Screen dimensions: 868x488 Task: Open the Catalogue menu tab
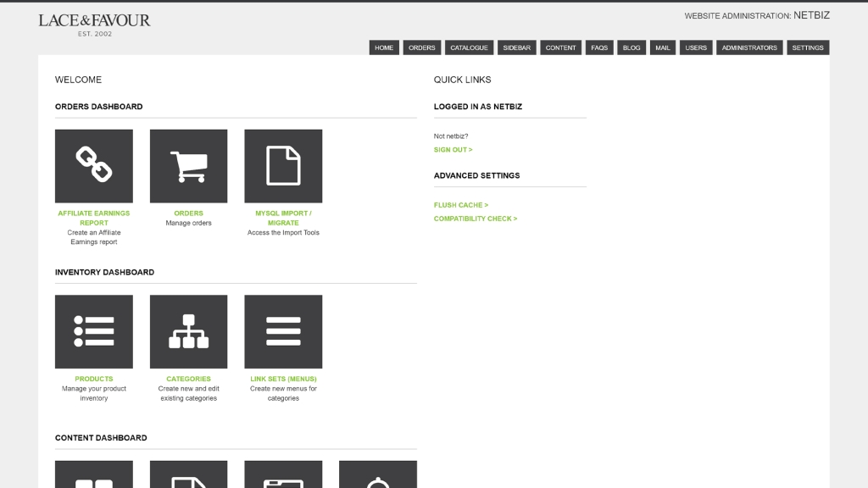pyautogui.click(x=469, y=48)
